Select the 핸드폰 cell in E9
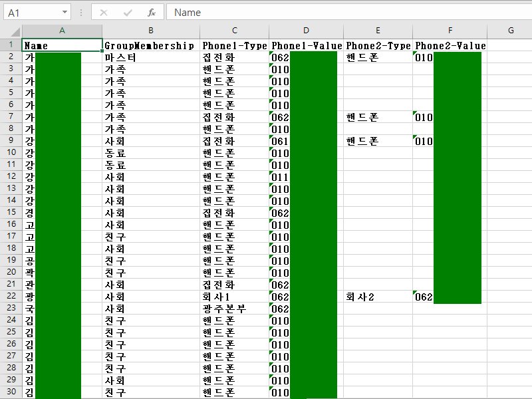Image resolution: width=532 pixels, height=399 pixels. point(378,141)
